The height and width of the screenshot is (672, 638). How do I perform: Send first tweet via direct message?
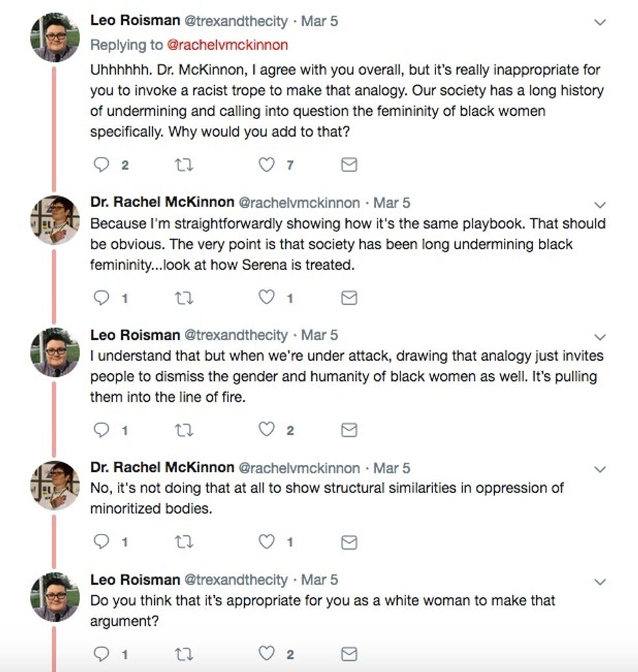click(350, 165)
